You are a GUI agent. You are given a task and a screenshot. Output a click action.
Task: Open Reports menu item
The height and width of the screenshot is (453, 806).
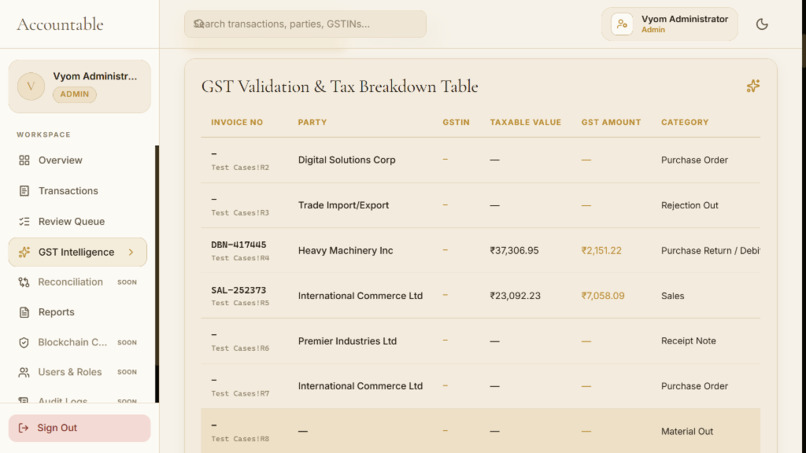tap(77, 312)
